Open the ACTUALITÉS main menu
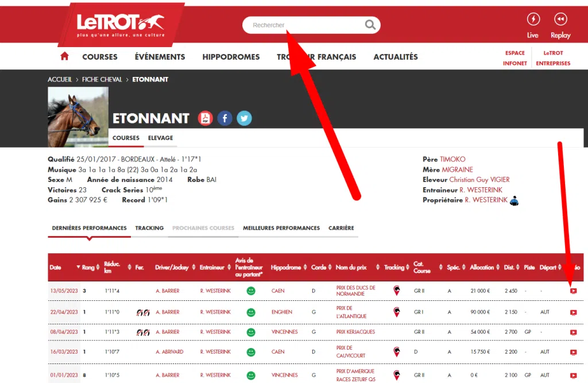The image size is (588, 383). pyautogui.click(x=395, y=57)
